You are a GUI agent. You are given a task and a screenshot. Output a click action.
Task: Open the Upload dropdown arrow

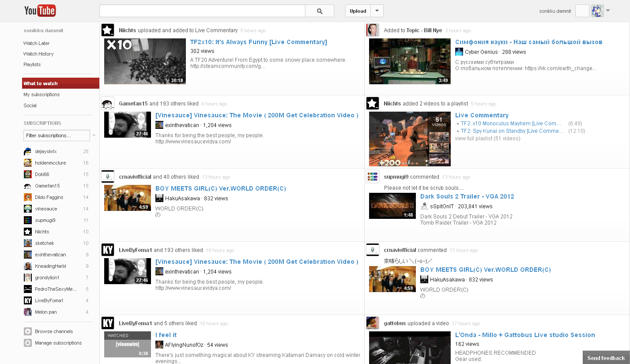[376, 11]
